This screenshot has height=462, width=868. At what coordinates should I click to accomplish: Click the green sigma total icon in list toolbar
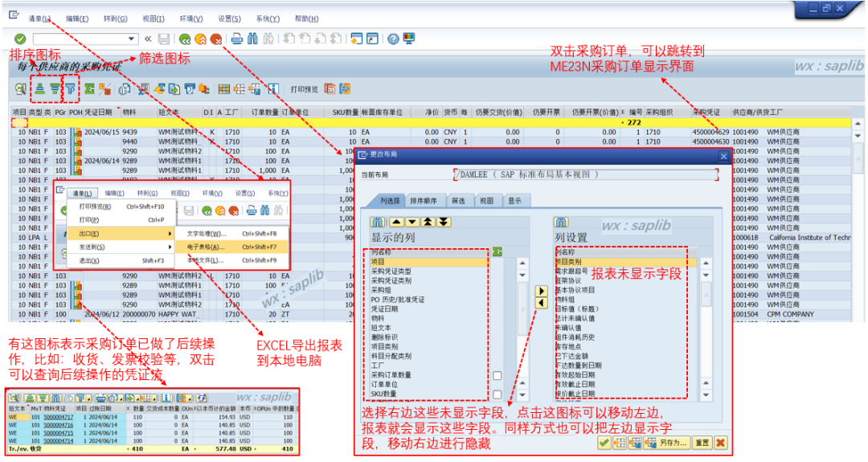[x=89, y=88]
